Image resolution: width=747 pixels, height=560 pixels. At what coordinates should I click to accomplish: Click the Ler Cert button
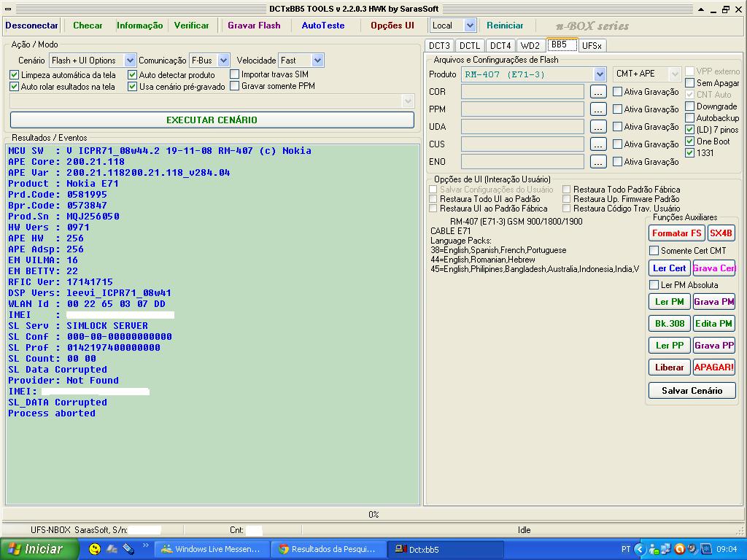click(670, 268)
